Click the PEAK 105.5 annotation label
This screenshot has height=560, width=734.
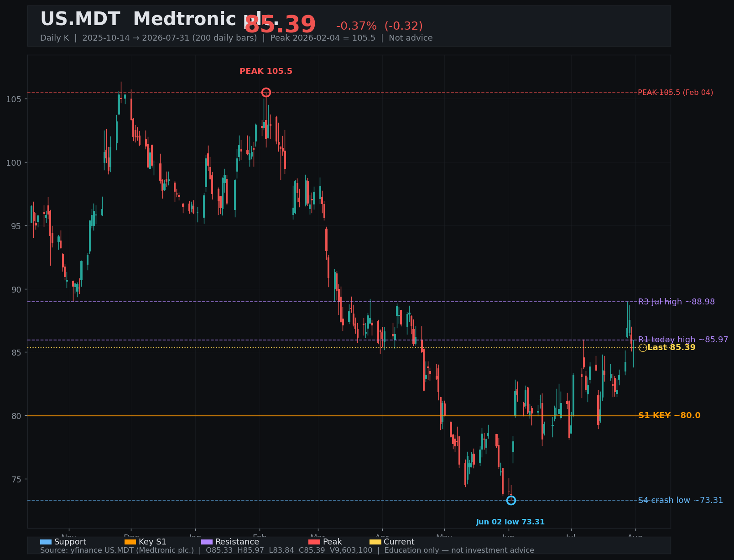point(266,71)
